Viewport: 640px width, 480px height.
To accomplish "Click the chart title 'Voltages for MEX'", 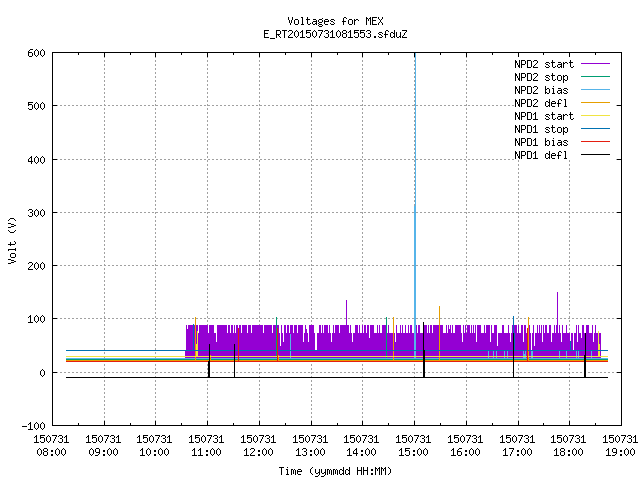I will pos(335,21).
